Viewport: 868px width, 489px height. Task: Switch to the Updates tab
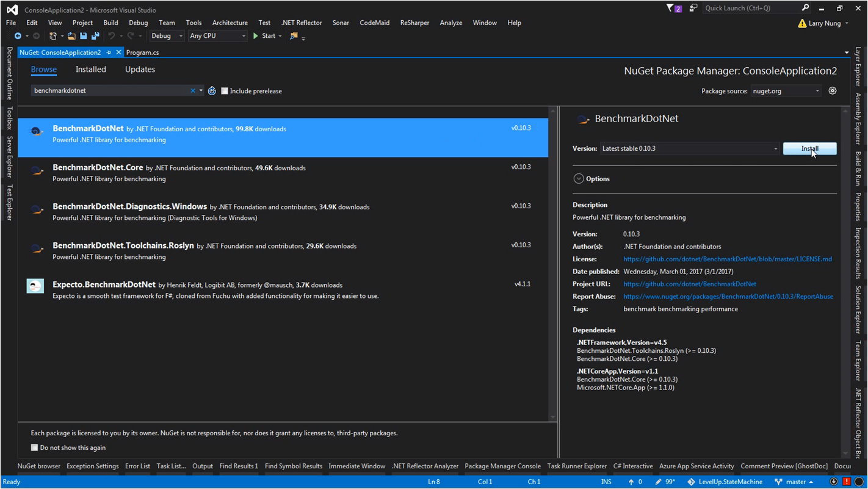[140, 70]
